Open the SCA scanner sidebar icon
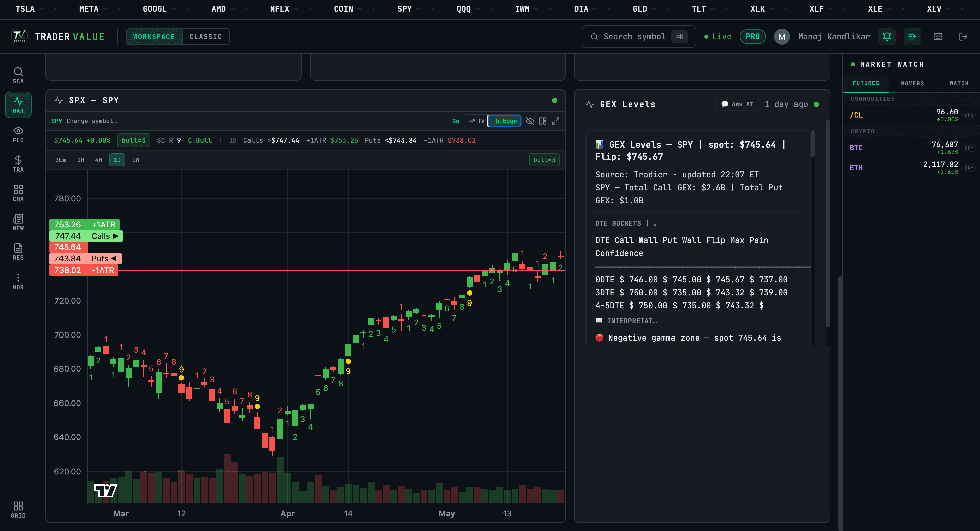Screen dimensions: 980x531 click(18, 75)
